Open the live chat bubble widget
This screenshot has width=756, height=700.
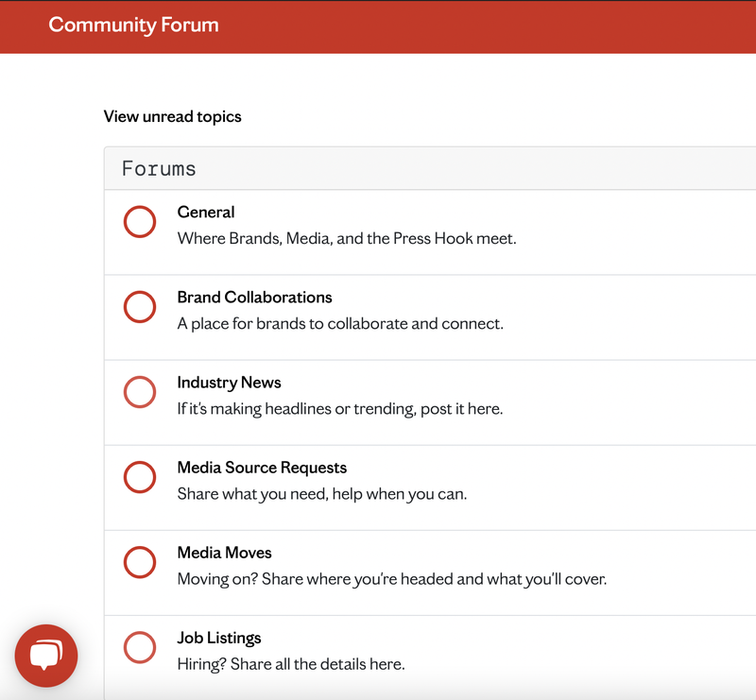tap(46, 656)
